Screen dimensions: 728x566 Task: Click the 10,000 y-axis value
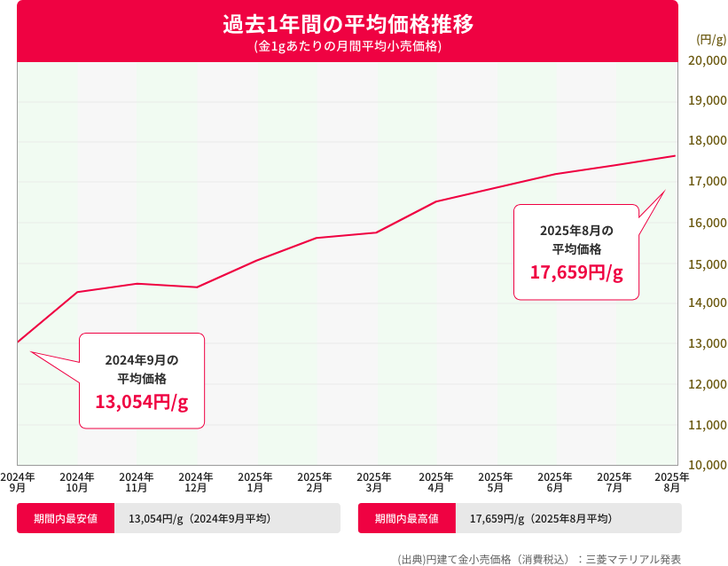point(708,465)
